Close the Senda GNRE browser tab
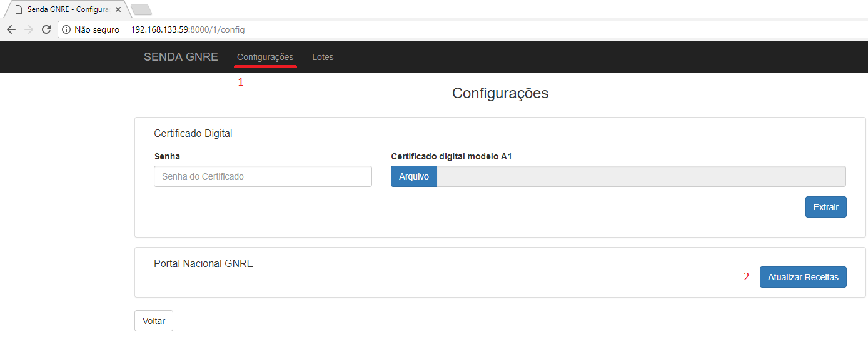The width and height of the screenshot is (868, 354). click(x=118, y=9)
